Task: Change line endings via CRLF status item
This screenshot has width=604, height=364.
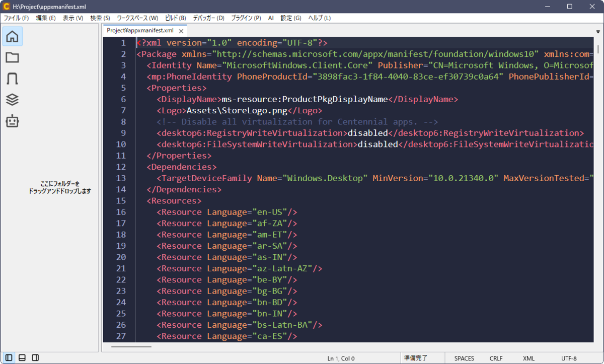Action: click(496, 358)
